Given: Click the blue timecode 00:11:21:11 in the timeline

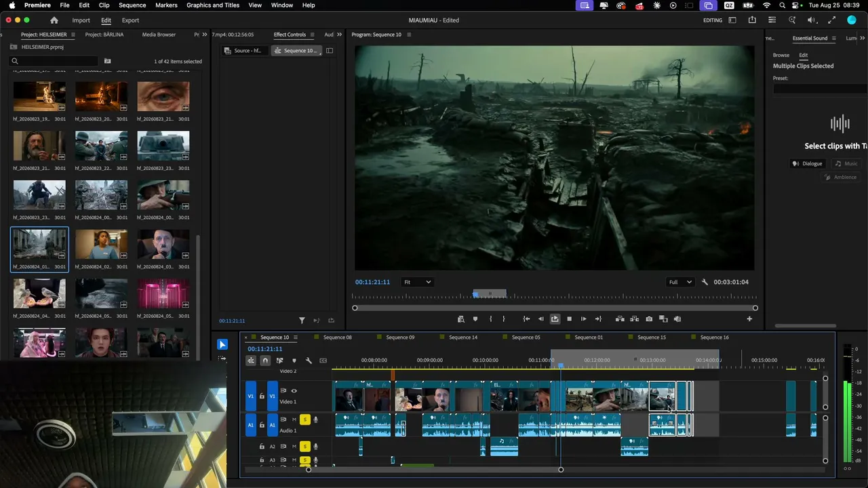Looking at the screenshot, I should point(265,349).
